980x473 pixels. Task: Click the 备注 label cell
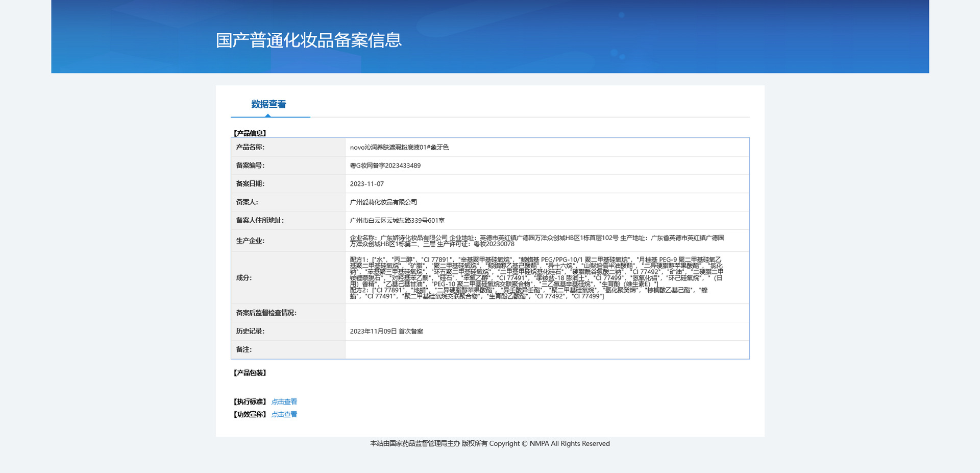pos(288,350)
